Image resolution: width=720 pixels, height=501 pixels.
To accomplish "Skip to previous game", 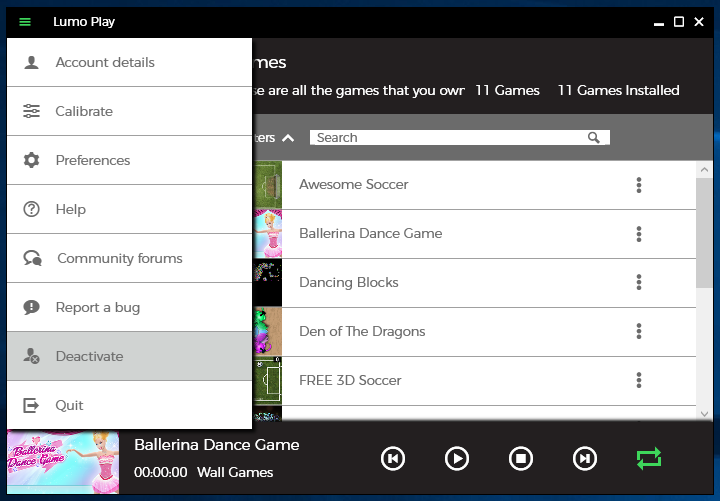I will coord(393,458).
